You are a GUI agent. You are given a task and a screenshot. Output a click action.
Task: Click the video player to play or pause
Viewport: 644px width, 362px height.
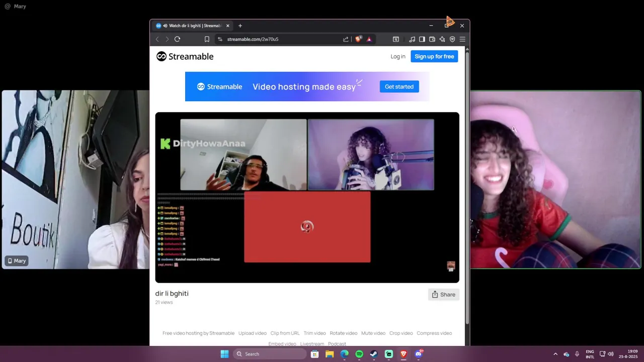tap(307, 197)
